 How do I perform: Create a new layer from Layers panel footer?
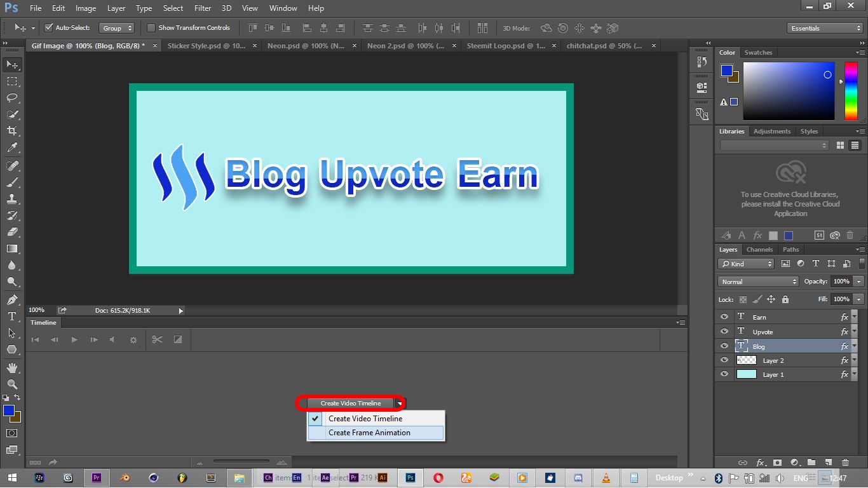828,463
